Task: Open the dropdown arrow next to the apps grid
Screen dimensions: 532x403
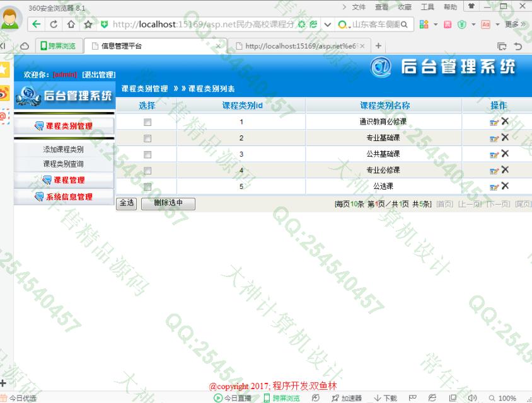Action: [x=436, y=25]
